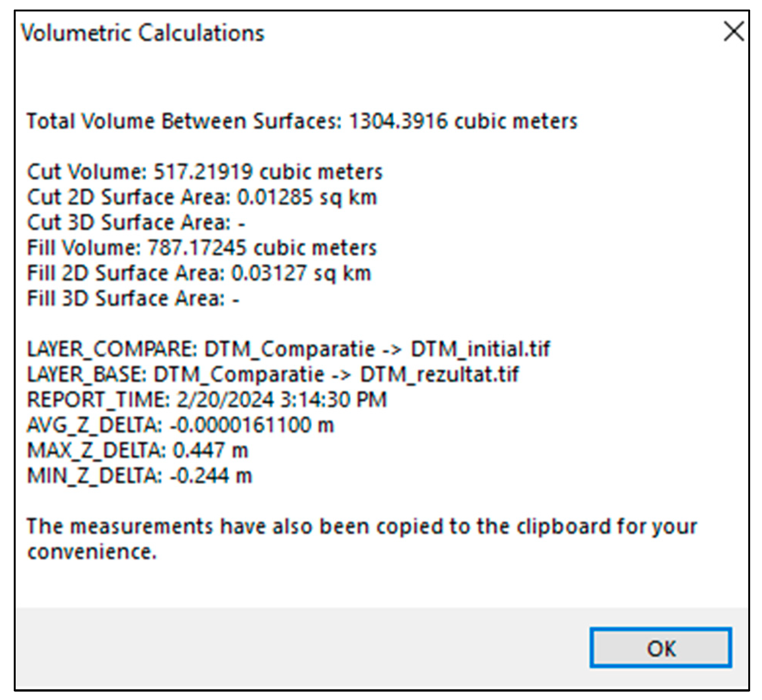
Task: Click the Fill Volume measurement line
Action: (202, 248)
